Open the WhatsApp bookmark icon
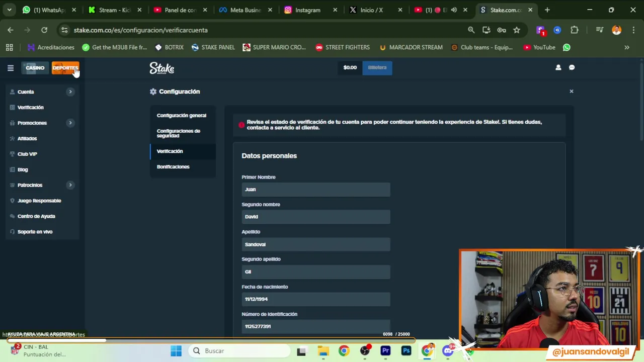 click(567, 47)
